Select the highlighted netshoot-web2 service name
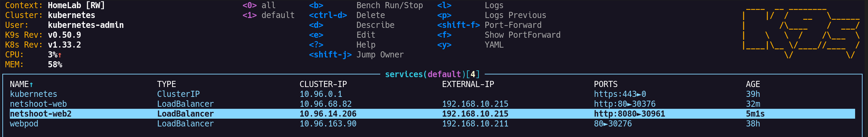 (x=41, y=114)
